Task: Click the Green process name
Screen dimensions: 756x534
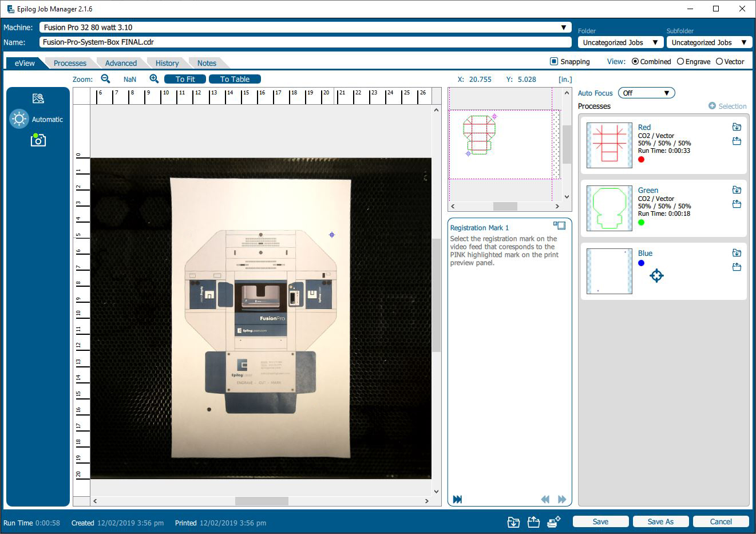Action: (648, 190)
